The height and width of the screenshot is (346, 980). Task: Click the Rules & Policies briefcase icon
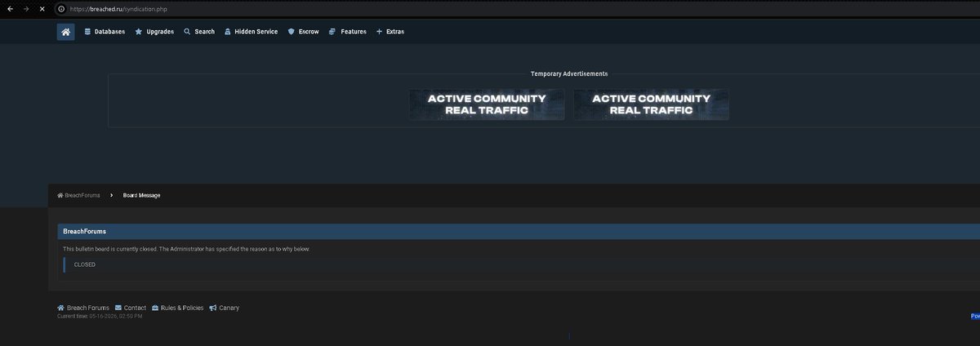point(155,308)
